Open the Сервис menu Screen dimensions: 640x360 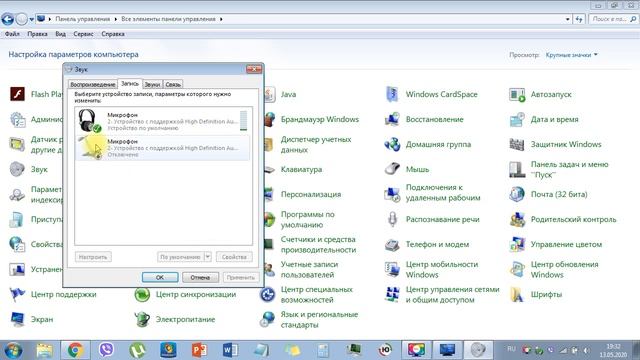coord(83,34)
